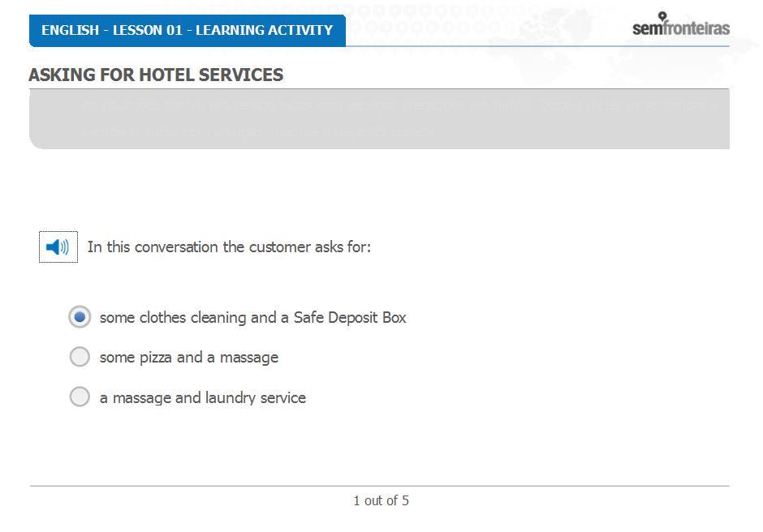Click the 'some pizza and a massage' label text
The image size is (763, 532).
(x=189, y=358)
